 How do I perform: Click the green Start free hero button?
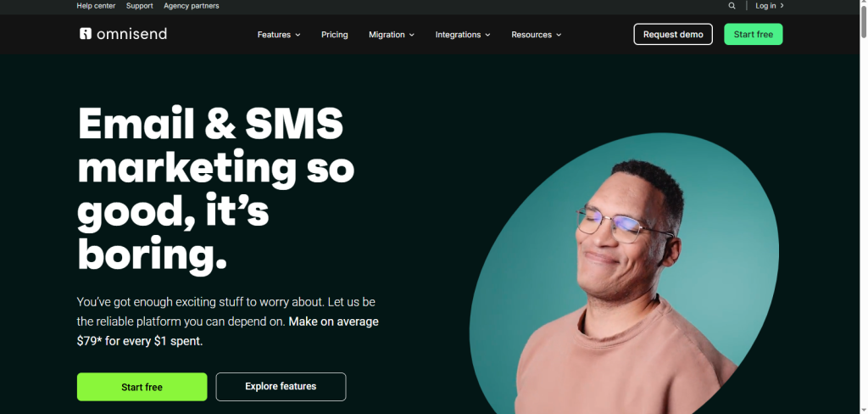pos(142,387)
